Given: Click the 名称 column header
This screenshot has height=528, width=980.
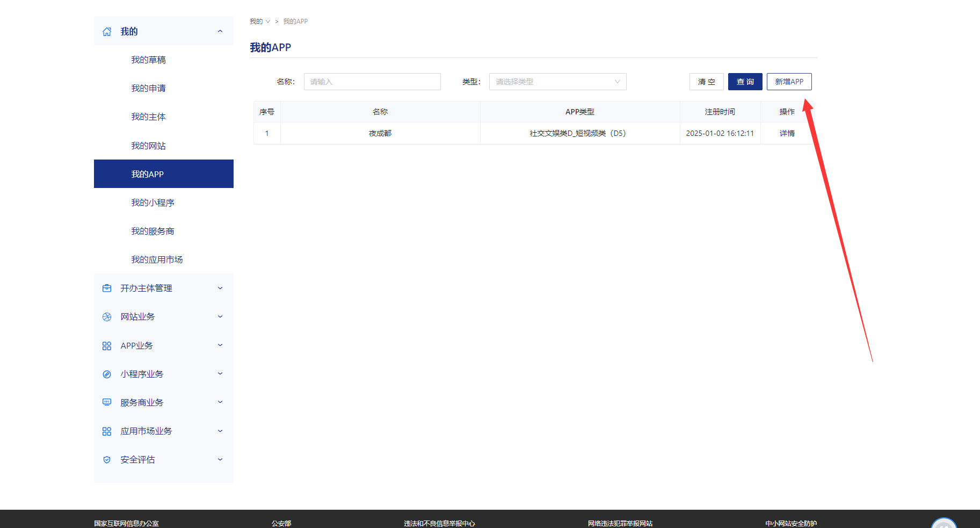Looking at the screenshot, I should tap(380, 112).
